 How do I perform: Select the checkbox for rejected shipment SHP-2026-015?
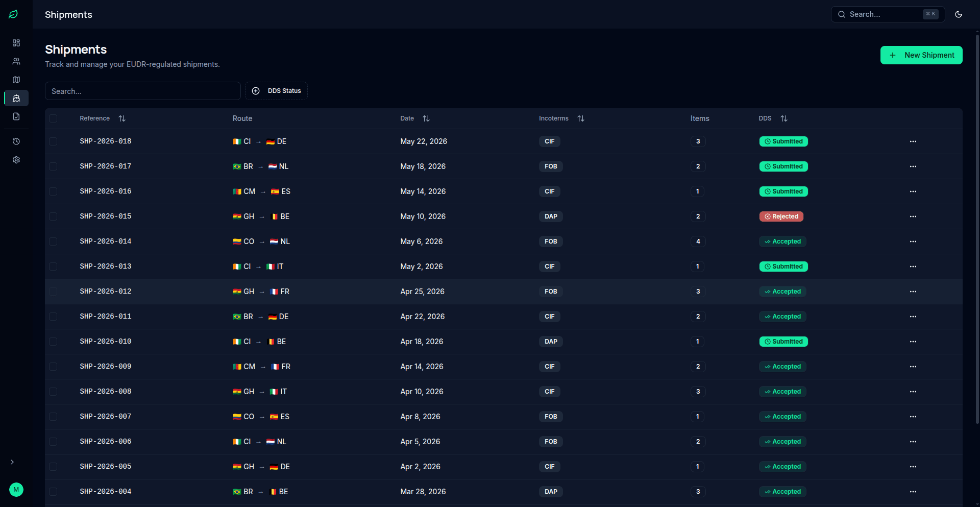[53, 216]
